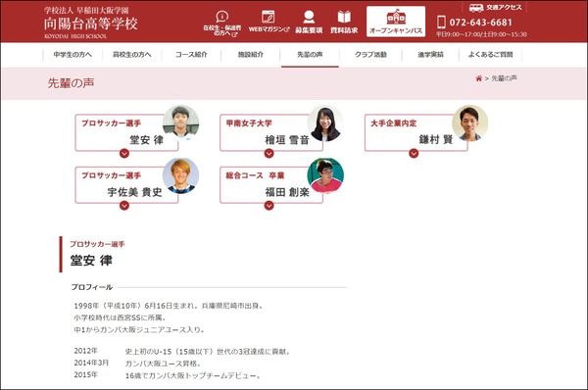Click the 2015年 timeline entry
Viewport: 588px width, 390px height.
click(85, 375)
